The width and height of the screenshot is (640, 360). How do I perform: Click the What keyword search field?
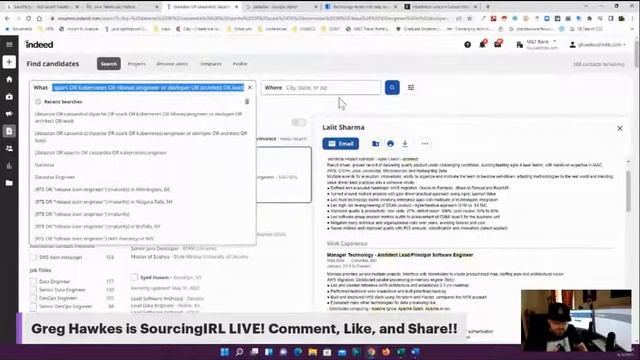click(148, 87)
